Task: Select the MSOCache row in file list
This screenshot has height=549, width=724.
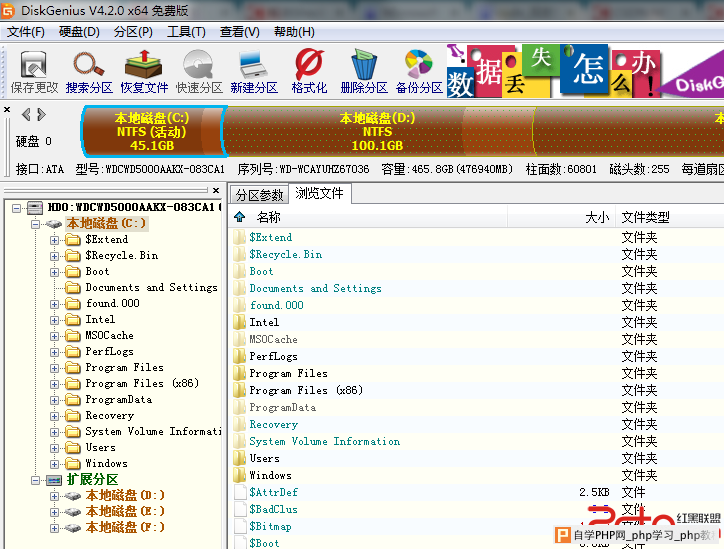Action: [x=273, y=339]
